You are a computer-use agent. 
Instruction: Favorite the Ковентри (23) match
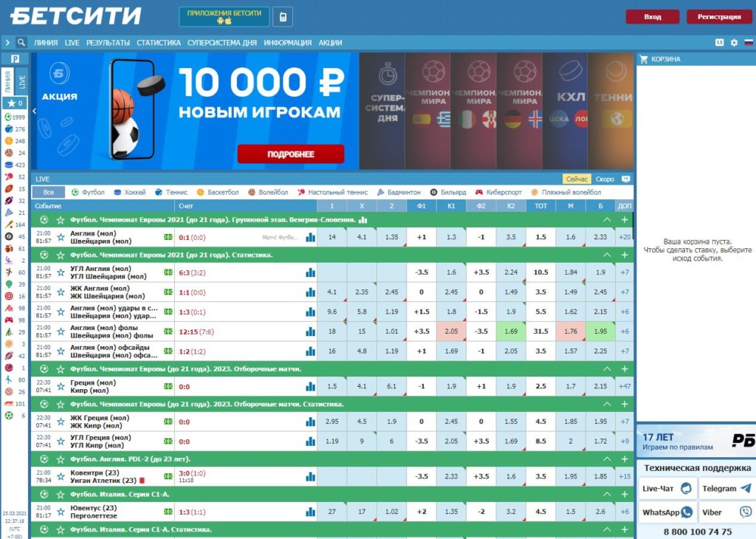click(61, 476)
